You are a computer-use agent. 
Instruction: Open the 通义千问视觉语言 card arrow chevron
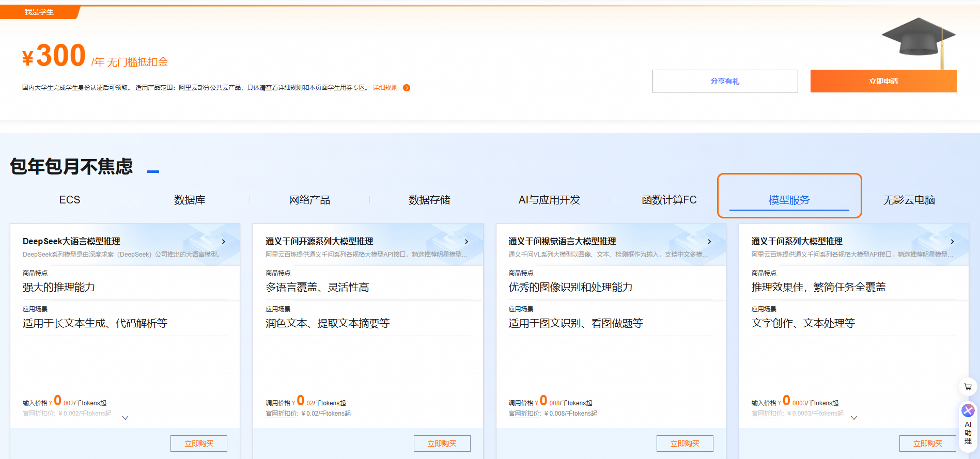[x=709, y=242]
